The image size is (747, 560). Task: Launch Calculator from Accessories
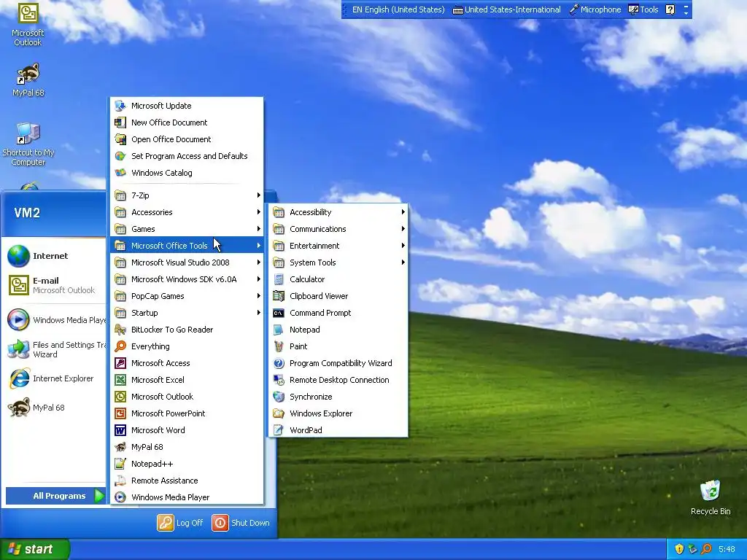[338, 279]
